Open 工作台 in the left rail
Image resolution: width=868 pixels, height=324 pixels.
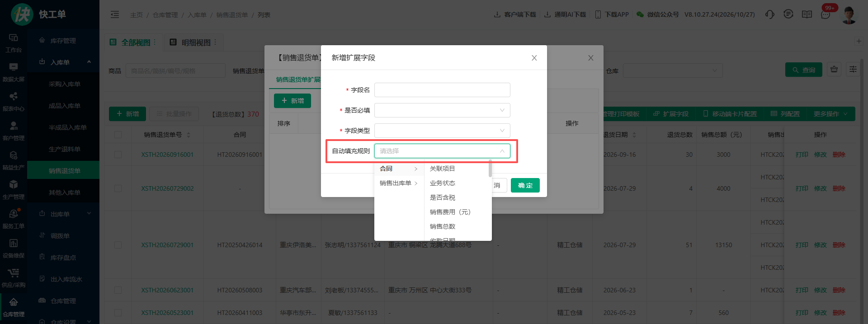click(x=14, y=43)
